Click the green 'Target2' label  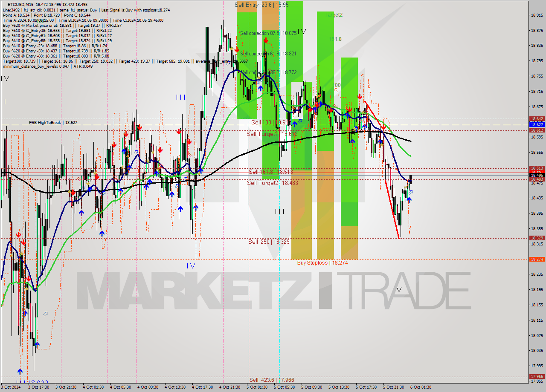[334, 14]
